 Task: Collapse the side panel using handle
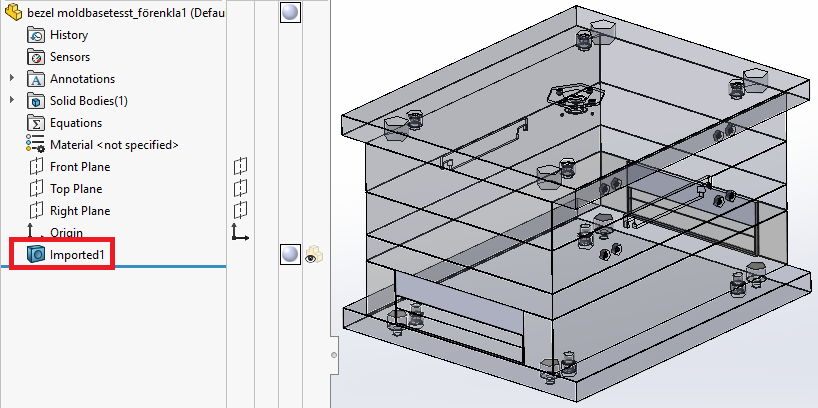click(334, 353)
